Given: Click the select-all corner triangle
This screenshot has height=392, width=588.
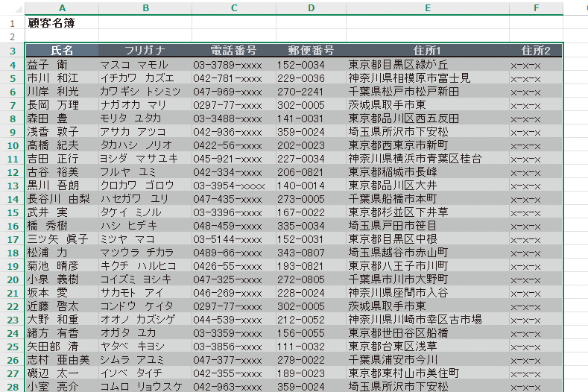Looking at the screenshot, I should tap(19, 9).
